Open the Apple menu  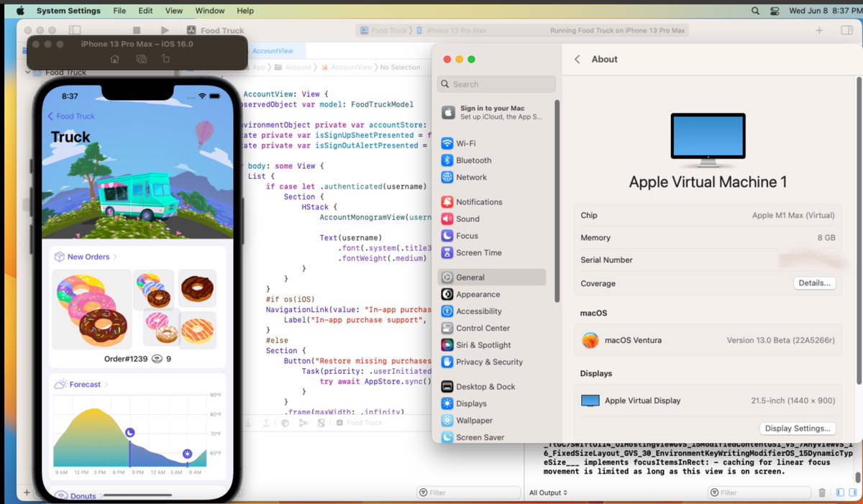pos(19,11)
